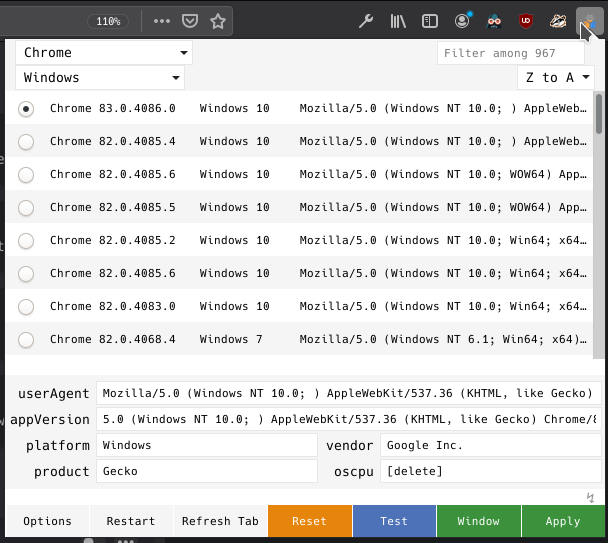Click the small resize glyph above Apply
The height and width of the screenshot is (543, 608).
[590, 497]
